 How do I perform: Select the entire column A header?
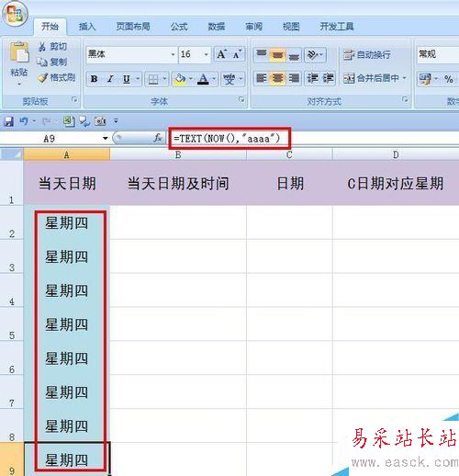point(67,154)
